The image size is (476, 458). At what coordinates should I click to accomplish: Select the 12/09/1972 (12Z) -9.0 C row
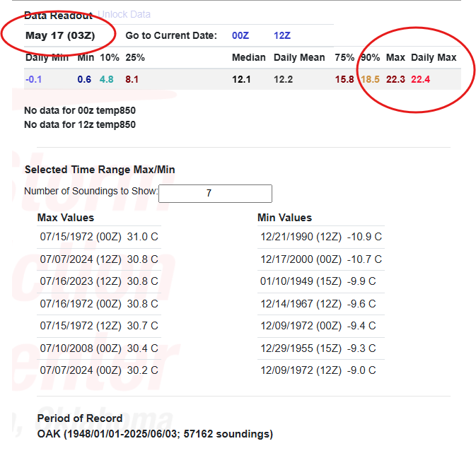[x=321, y=370]
